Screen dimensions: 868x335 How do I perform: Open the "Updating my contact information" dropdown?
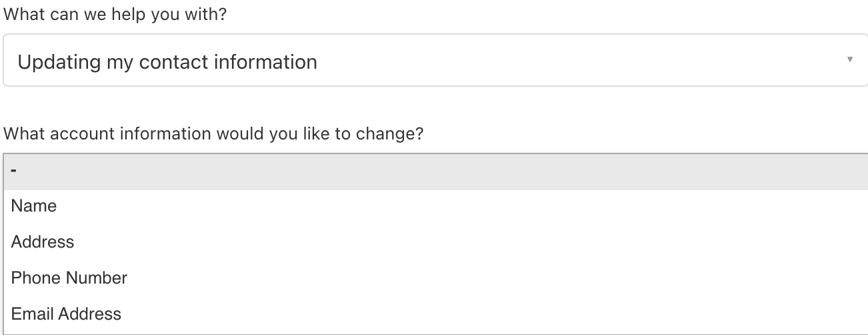pyautogui.click(x=433, y=61)
